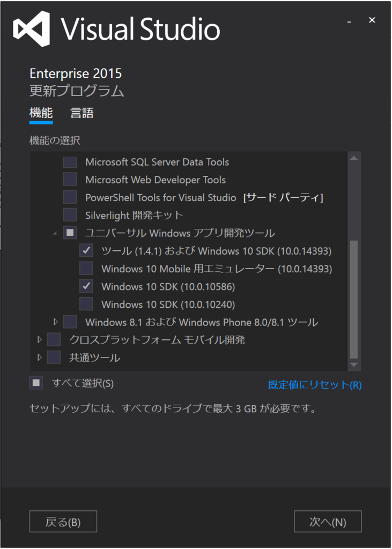Enable Microsoft Web Developer Tools
The height and width of the screenshot is (549, 392).
69,179
